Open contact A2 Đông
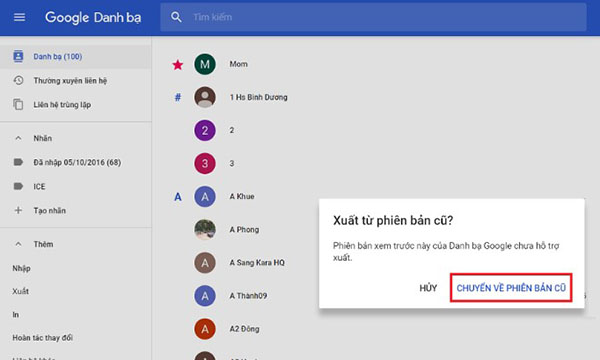The width and height of the screenshot is (600, 360). pos(244,329)
